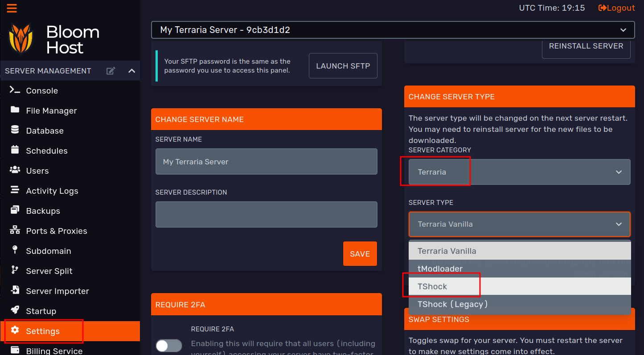This screenshot has height=355, width=644.
Task: Click inside the Server Description field
Action: (x=266, y=214)
